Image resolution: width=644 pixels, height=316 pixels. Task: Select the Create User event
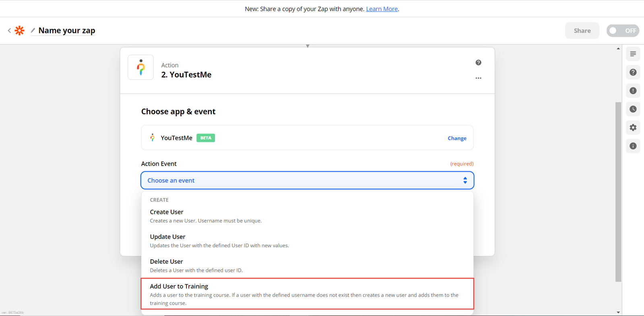(167, 212)
